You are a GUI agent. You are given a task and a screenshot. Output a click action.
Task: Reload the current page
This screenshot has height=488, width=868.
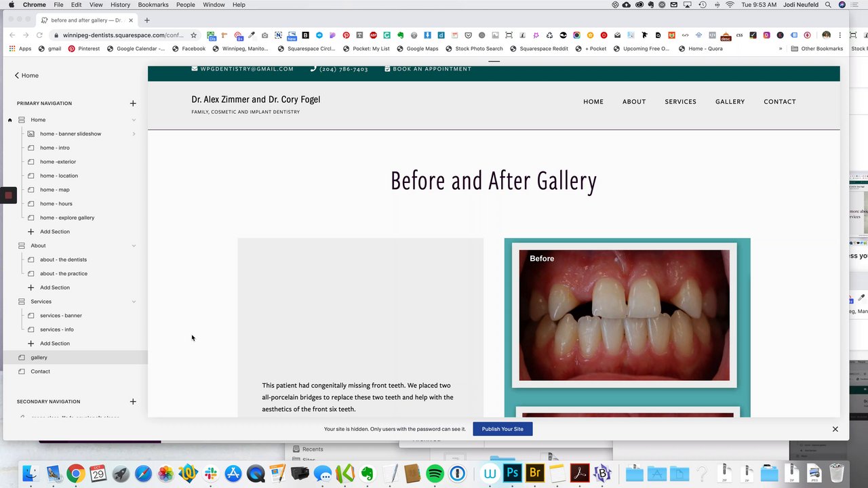[x=39, y=35]
